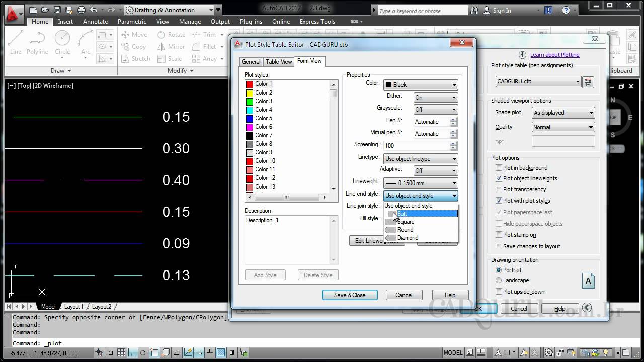Open the Adaptive dropdown set to Off
644x362 pixels.
[436, 171]
